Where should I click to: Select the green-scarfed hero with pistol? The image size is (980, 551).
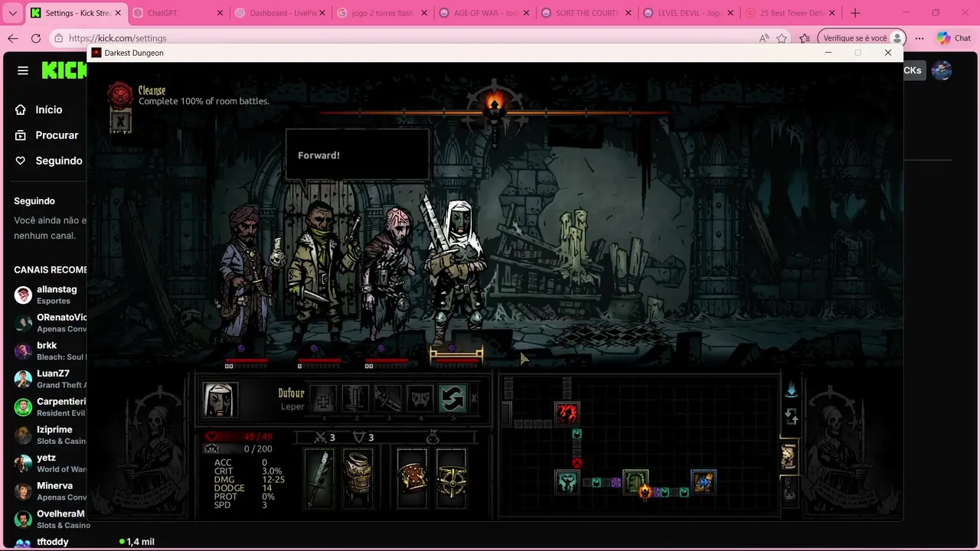[322, 272]
